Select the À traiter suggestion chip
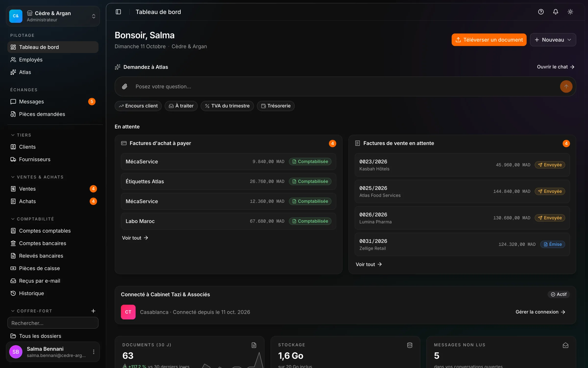Viewport: 588px width, 368px height. [x=181, y=106]
